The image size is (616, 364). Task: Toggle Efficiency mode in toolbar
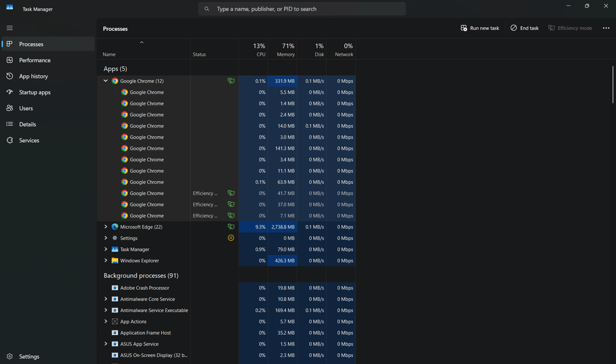(x=570, y=28)
